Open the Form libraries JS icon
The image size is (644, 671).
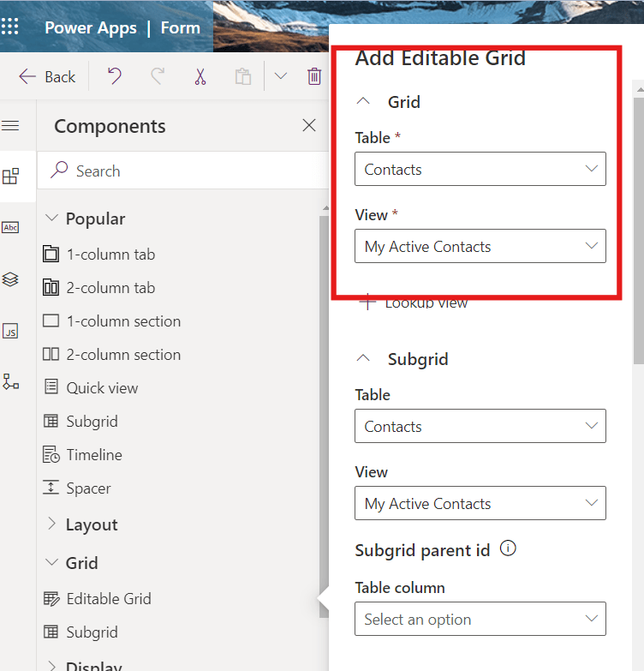point(11,332)
